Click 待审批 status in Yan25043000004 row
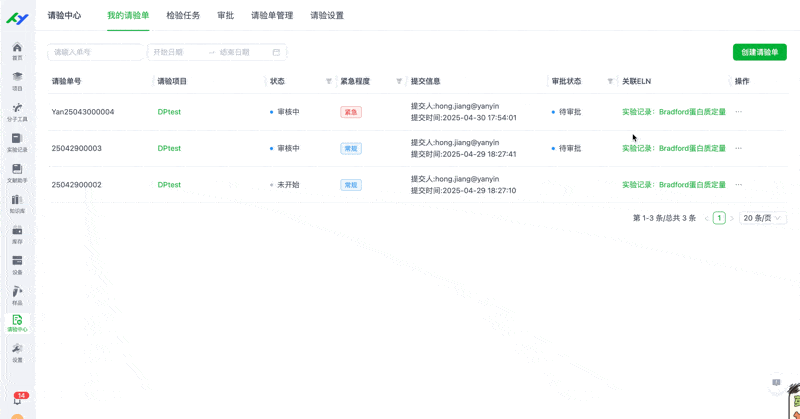 (x=566, y=112)
